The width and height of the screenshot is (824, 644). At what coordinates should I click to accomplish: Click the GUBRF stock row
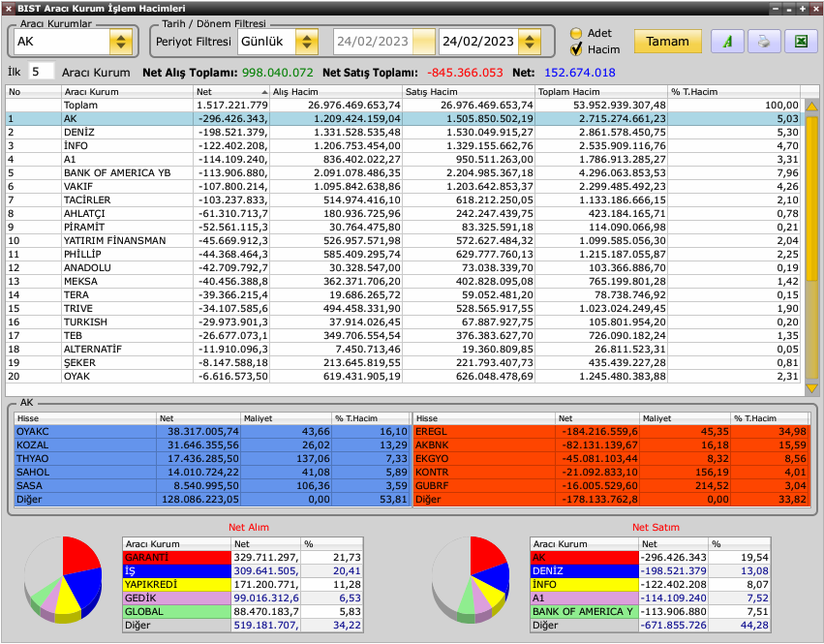coord(611,486)
